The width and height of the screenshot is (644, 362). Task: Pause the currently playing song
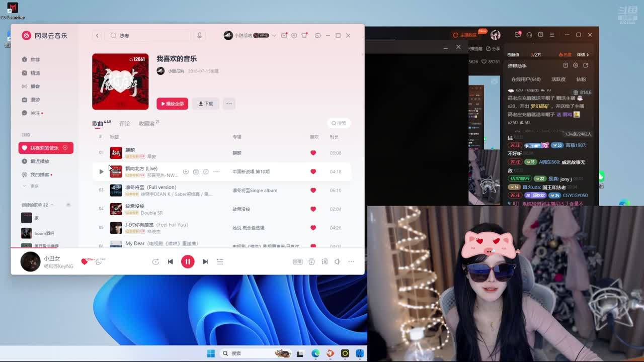188,261
